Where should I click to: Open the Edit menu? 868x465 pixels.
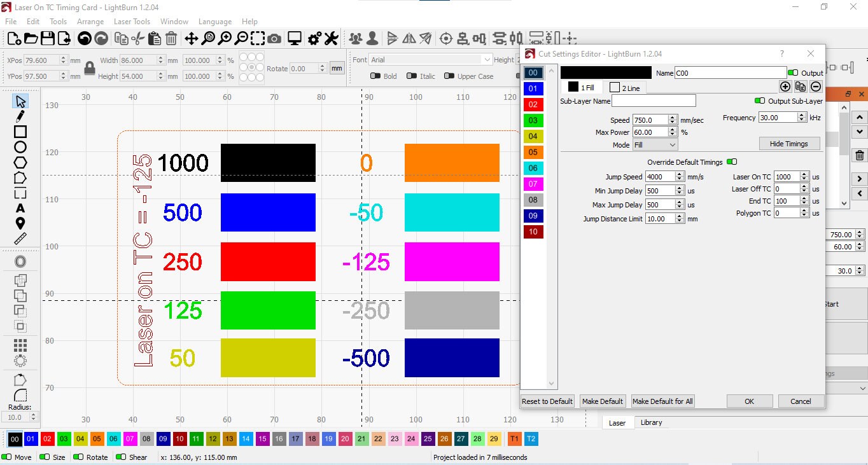coord(33,21)
